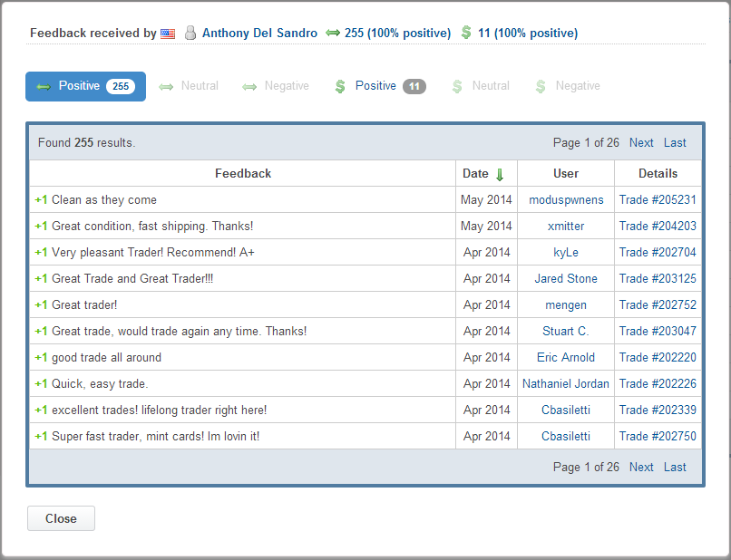View Nathaniel Jordan's profile
The height and width of the screenshot is (560, 731).
tap(566, 383)
